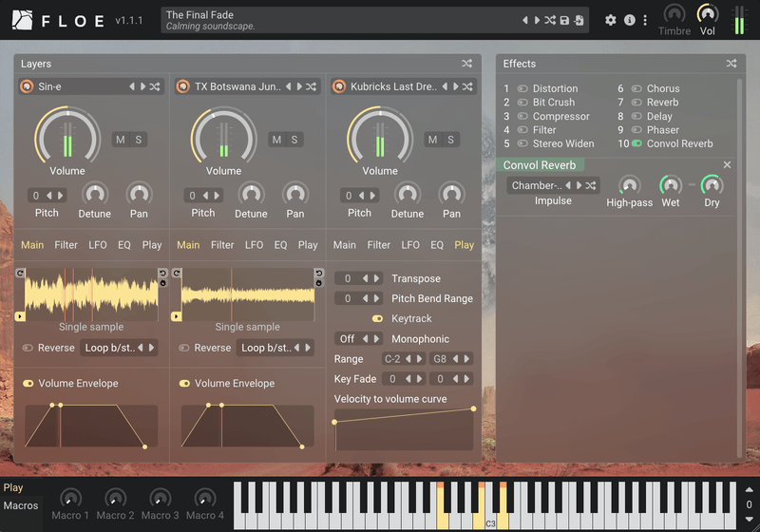
Task: Open the preferences gear icon
Action: tap(611, 20)
